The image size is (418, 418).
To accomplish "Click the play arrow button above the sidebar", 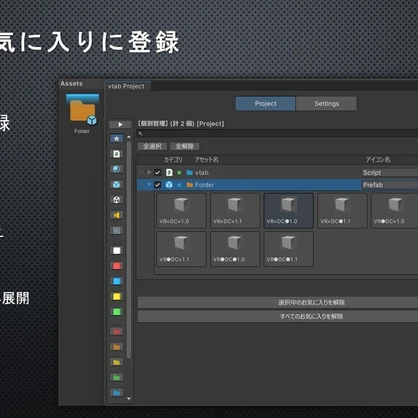I will [x=120, y=124].
